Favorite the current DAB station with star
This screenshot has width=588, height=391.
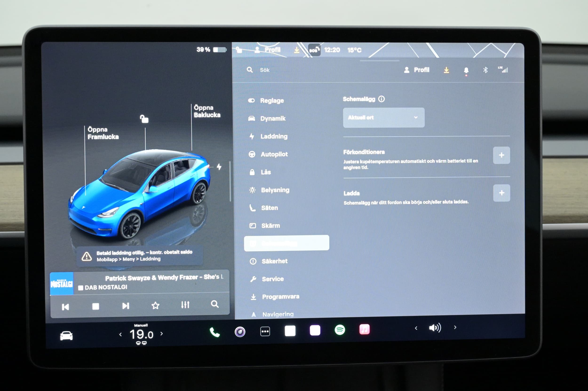pyautogui.click(x=155, y=305)
